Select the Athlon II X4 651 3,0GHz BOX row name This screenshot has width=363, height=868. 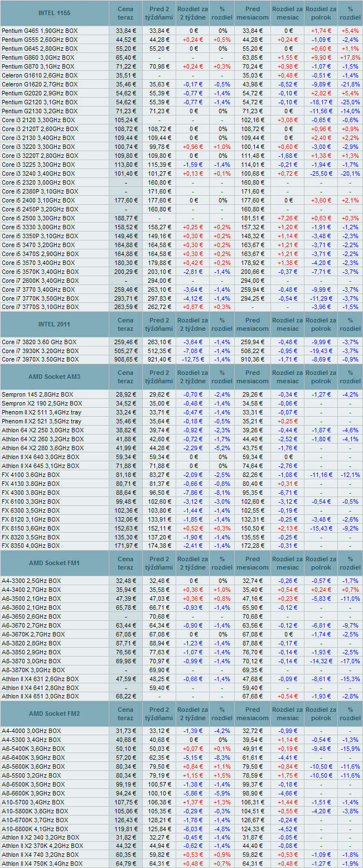[x=41, y=697]
